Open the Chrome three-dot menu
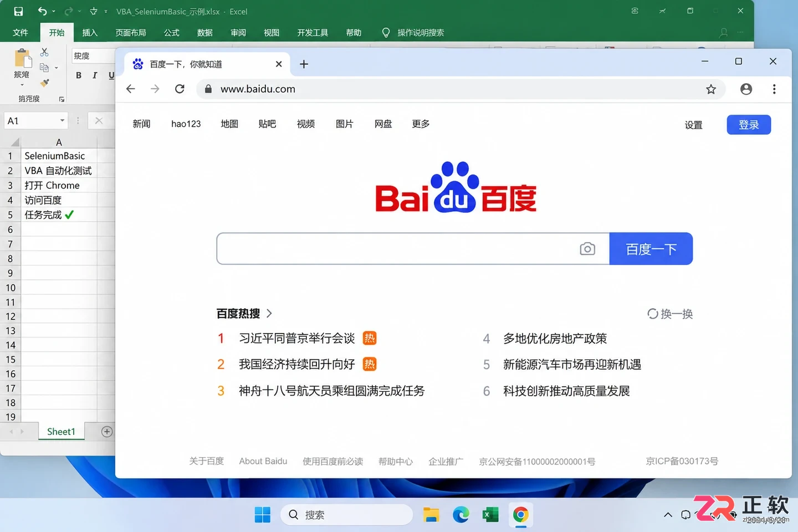798x532 pixels. click(x=774, y=89)
